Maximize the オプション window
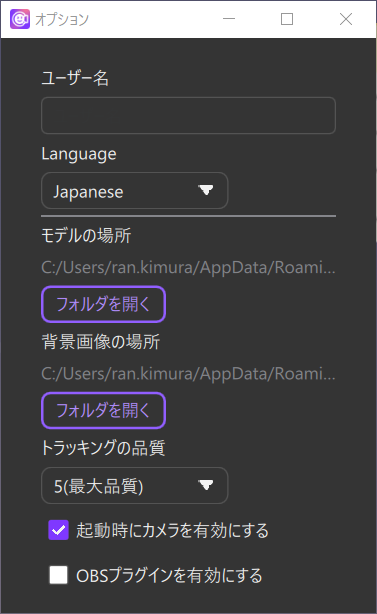Image resolution: width=377 pixels, height=614 pixels. [287, 19]
